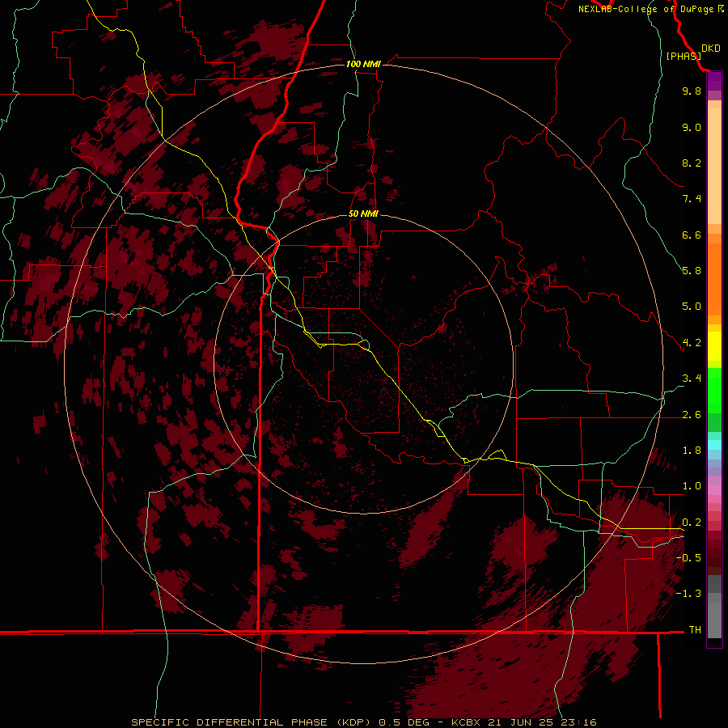Select the yellow segment of the color scale
728x728 pixels.
pyautogui.click(x=714, y=346)
